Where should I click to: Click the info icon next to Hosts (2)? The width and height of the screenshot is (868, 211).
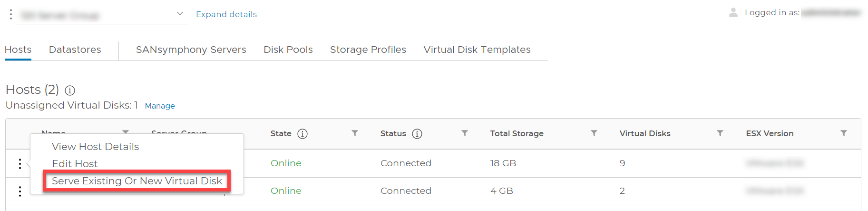tap(70, 90)
